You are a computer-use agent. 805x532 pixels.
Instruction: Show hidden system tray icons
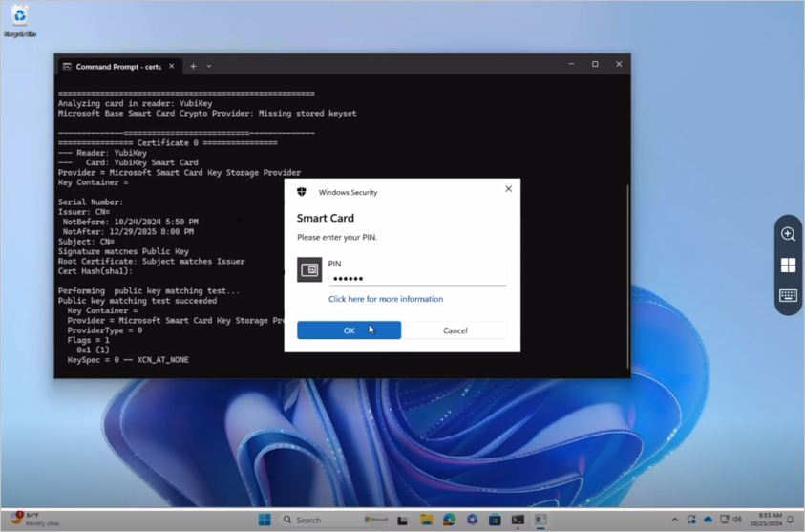(674, 520)
